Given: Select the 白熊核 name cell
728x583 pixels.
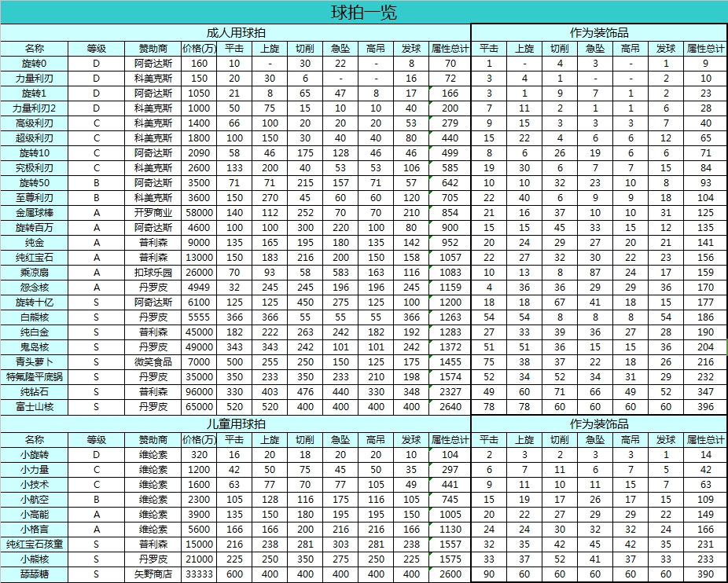Looking at the screenshot, I should [x=35, y=317].
